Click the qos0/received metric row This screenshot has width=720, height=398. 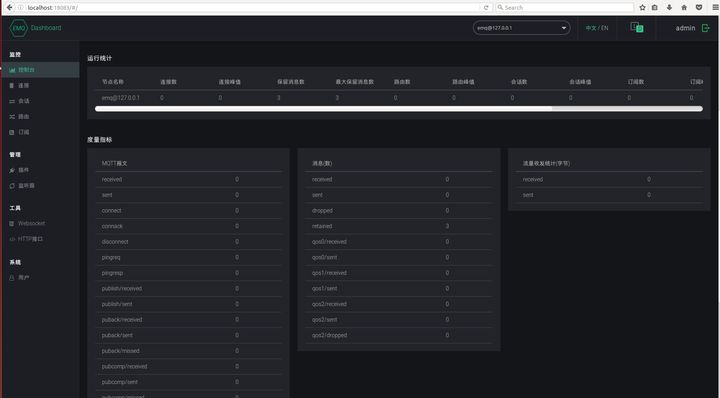click(x=399, y=242)
